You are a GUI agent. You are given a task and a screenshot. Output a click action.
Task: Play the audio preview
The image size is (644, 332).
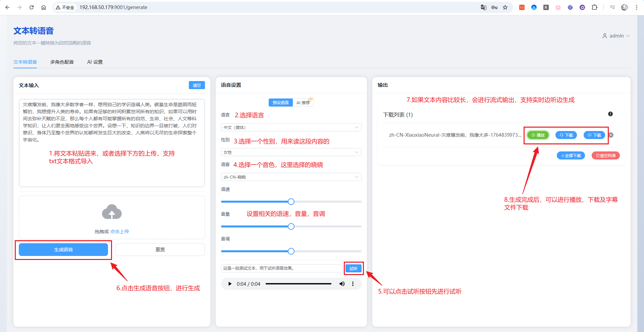point(230,284)
